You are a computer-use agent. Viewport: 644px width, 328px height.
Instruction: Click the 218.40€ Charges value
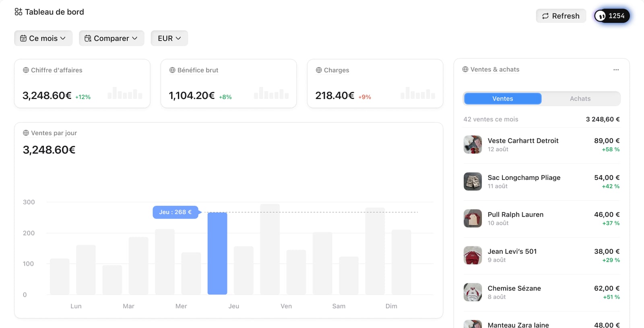335,96
